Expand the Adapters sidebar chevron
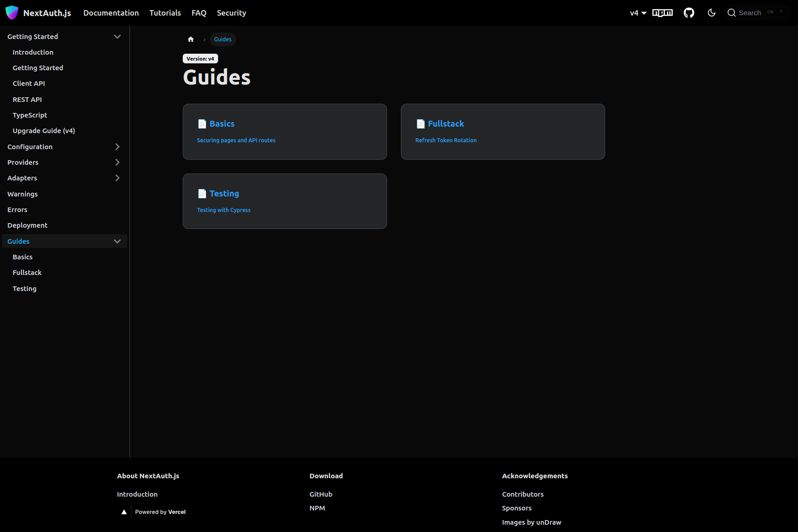 [117, 178]
